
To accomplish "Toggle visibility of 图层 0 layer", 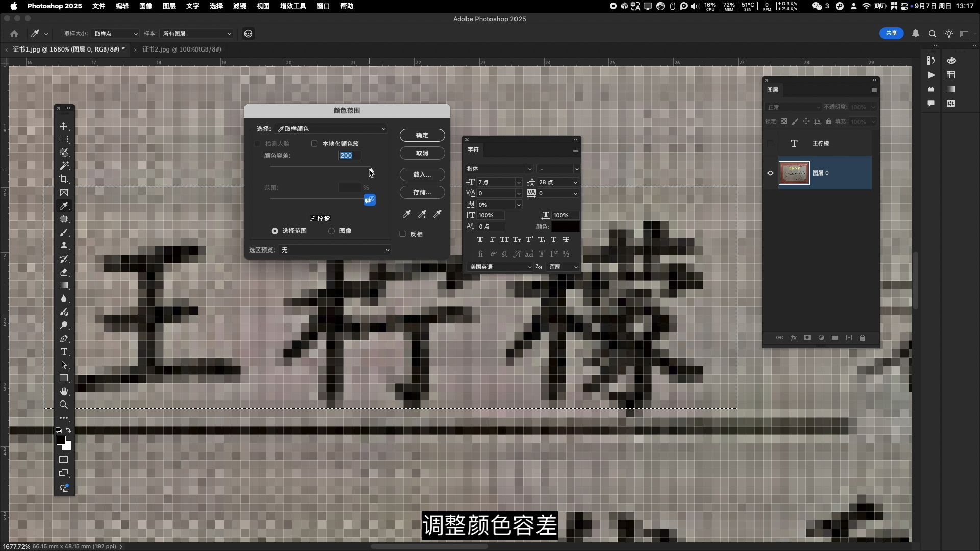I will click(x=770, y=173).
